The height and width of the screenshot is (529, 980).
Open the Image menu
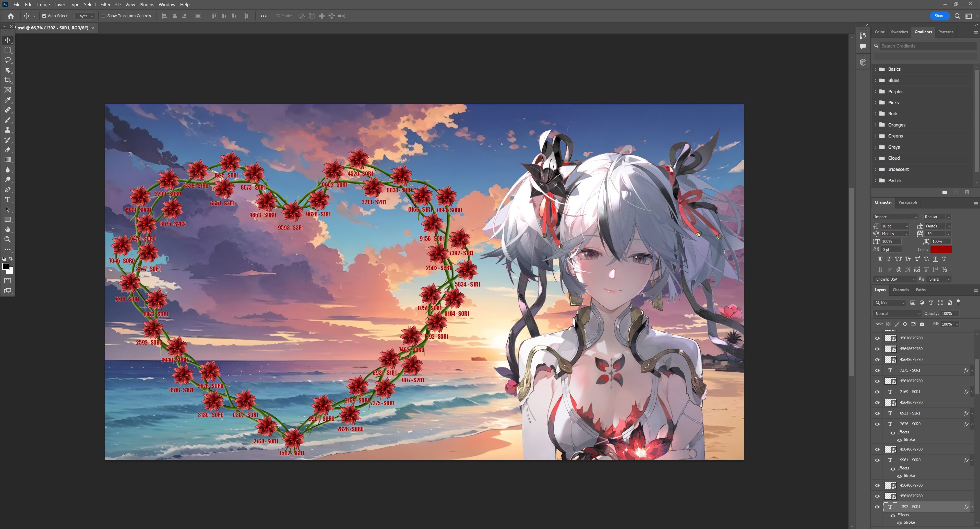coord(43,5)
